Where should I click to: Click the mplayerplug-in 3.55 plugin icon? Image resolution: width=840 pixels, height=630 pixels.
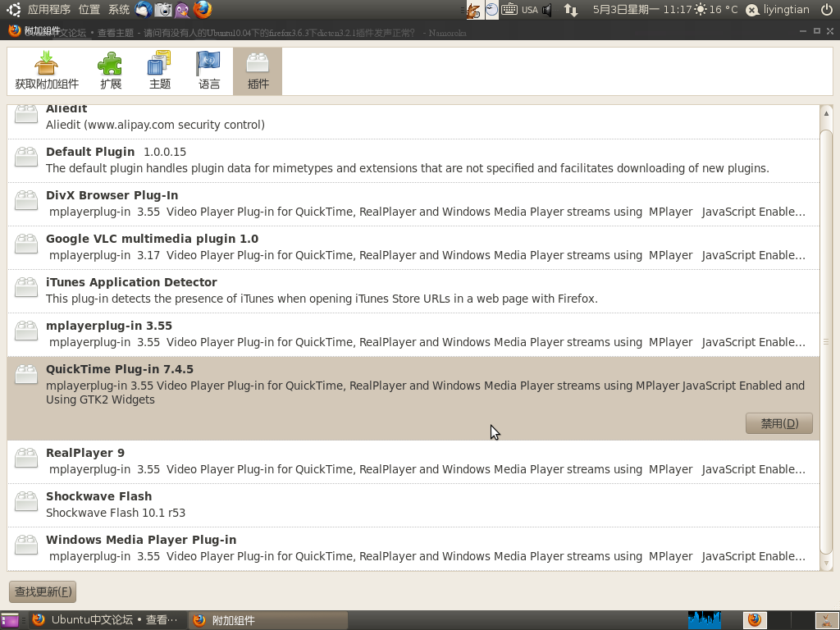pos(25,331)
